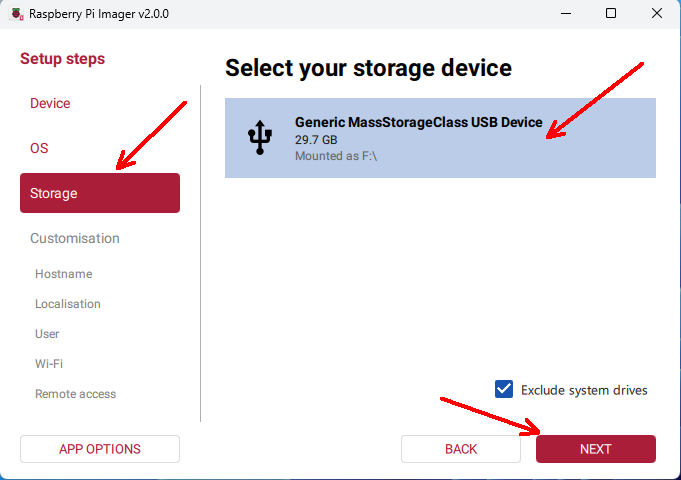Maximize the Imager window
This screenshot has width=681, height=480.
tap(610, 13)
